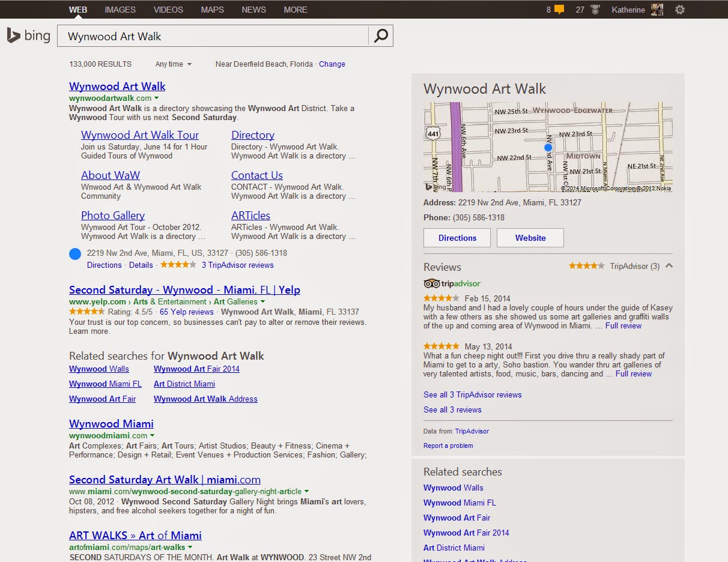Expand arrow next to wynwoodmiami.com
Image resolution: width=728 pixels, height=562 pixels.
pyautogui.click(x=152, y=435)
